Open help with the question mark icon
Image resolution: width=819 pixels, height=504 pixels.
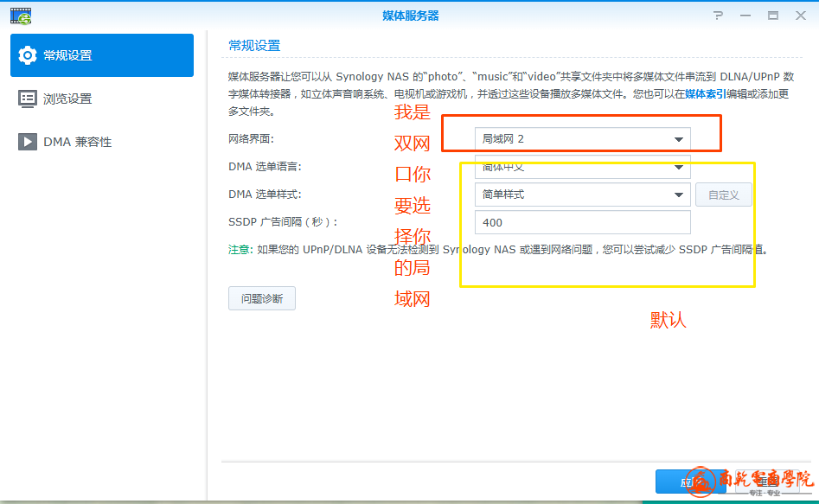click(718, 16)
